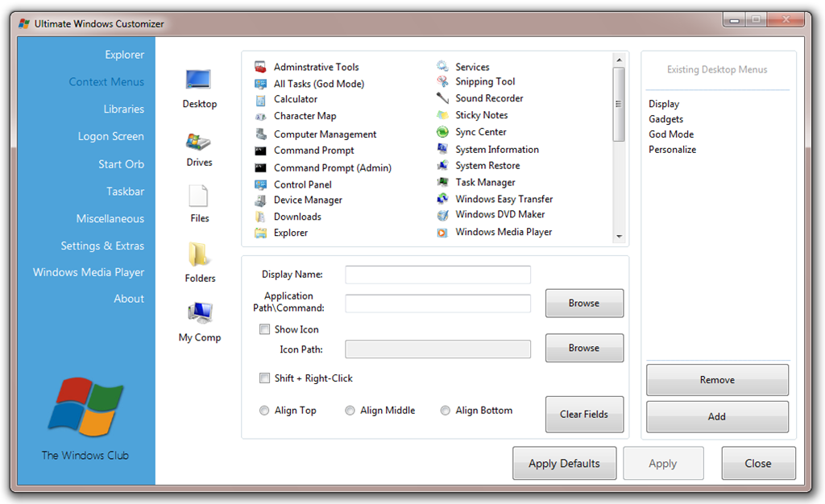Click the Administrative Tools icon
Viewport: 825px width, 504px height.
click(260, 67)
